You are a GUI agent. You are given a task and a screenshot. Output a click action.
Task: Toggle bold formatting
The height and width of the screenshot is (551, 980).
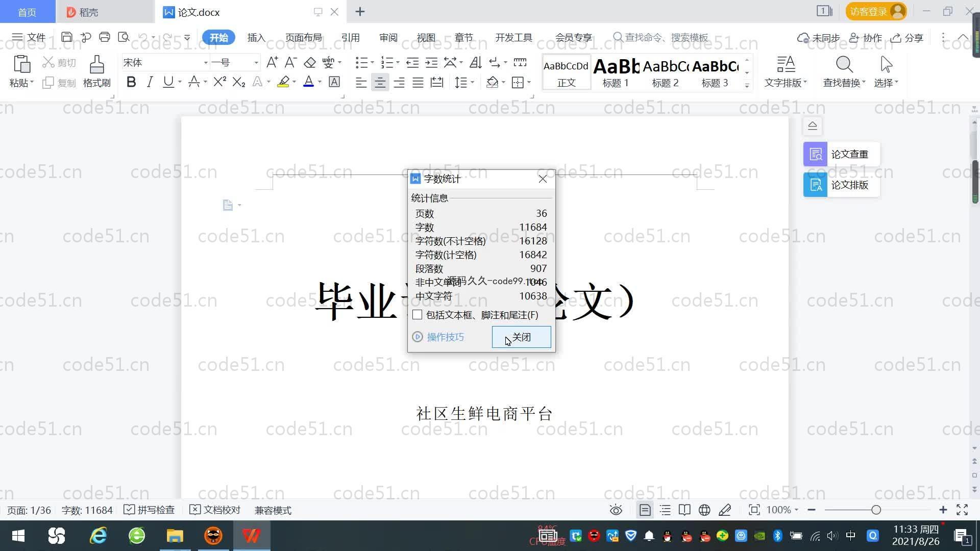(131, 82)
